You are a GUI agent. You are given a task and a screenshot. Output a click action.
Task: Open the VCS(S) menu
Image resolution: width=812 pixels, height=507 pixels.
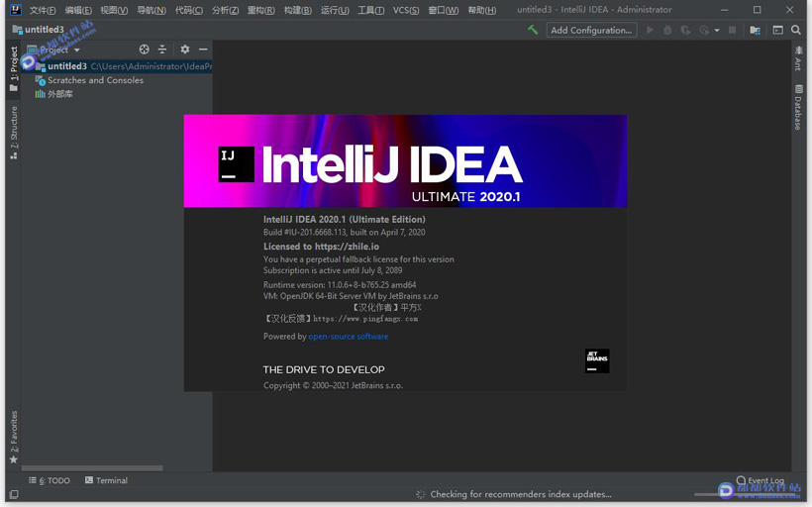click(x=406, y=10)
